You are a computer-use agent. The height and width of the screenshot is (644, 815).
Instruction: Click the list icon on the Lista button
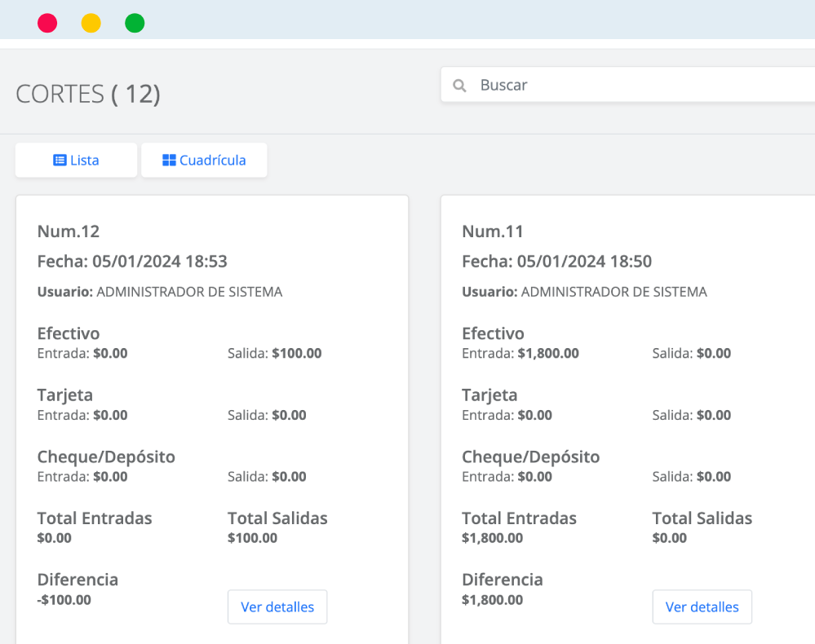60,160
